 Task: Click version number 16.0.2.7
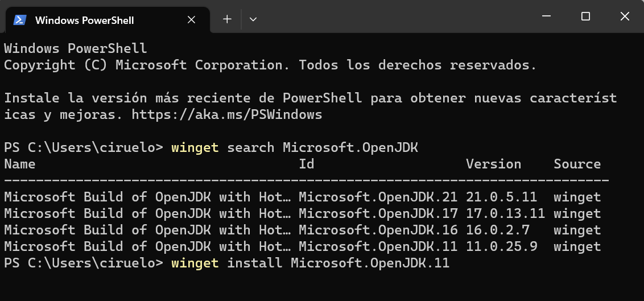point(497,230)
